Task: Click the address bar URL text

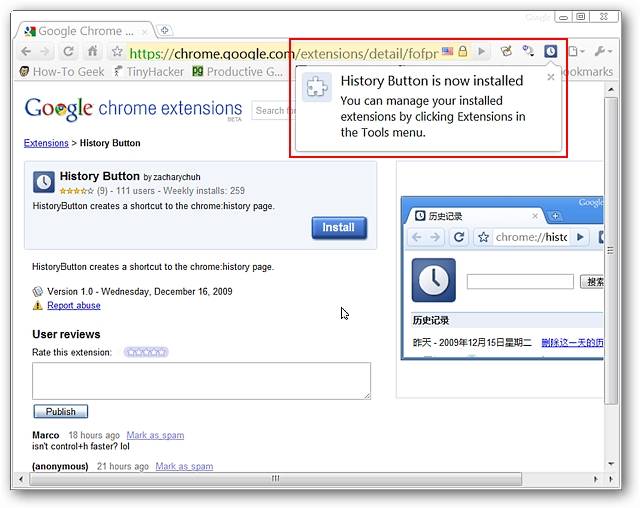Action: point(283,53)
